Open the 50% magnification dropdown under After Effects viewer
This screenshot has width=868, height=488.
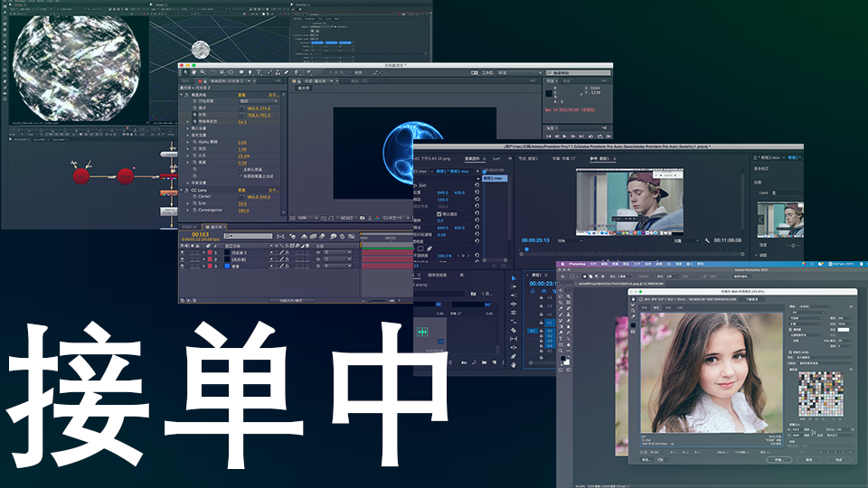click(x=307, y=218)
